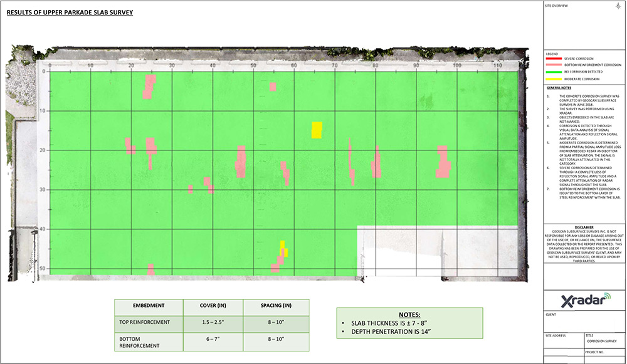Select the red Severe Corrosion legend bar

coord(554,58)
